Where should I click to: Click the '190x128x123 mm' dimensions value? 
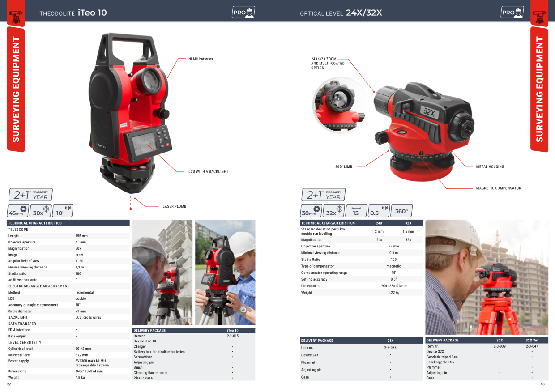click(x=394, y=286)
